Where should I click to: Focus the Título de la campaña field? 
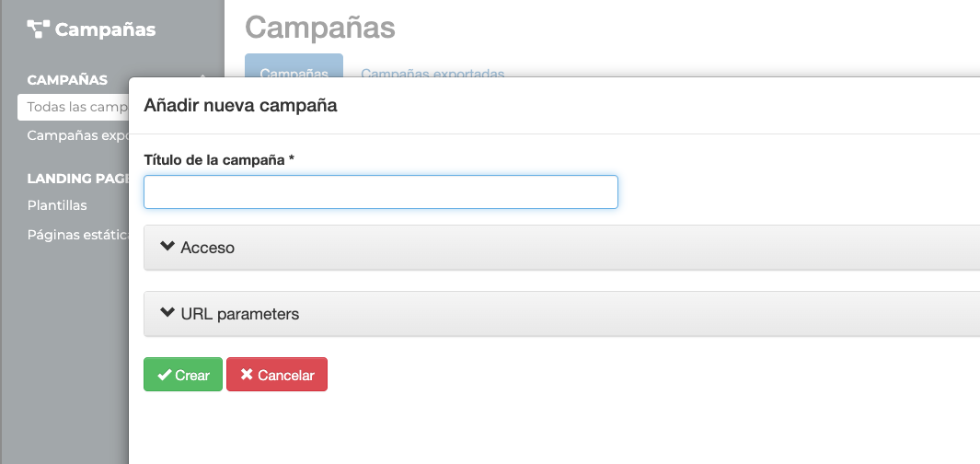pyautogui.click(x=381, y=192)
